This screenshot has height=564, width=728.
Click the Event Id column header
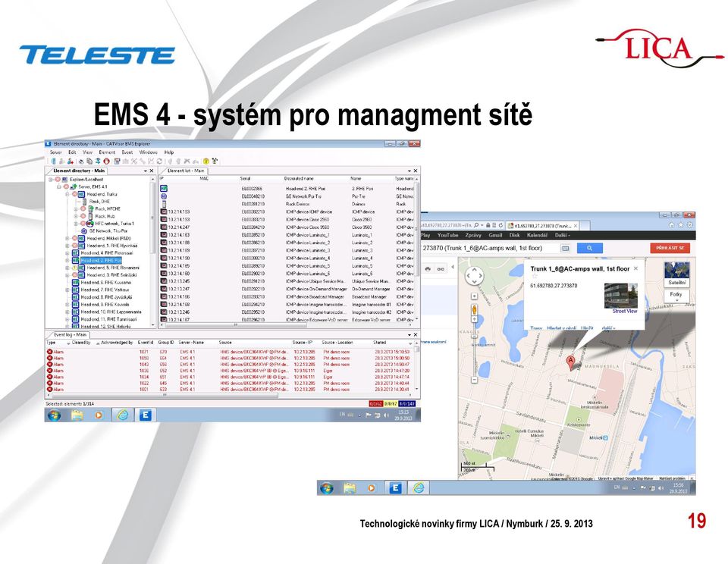[x=146, y=343]
